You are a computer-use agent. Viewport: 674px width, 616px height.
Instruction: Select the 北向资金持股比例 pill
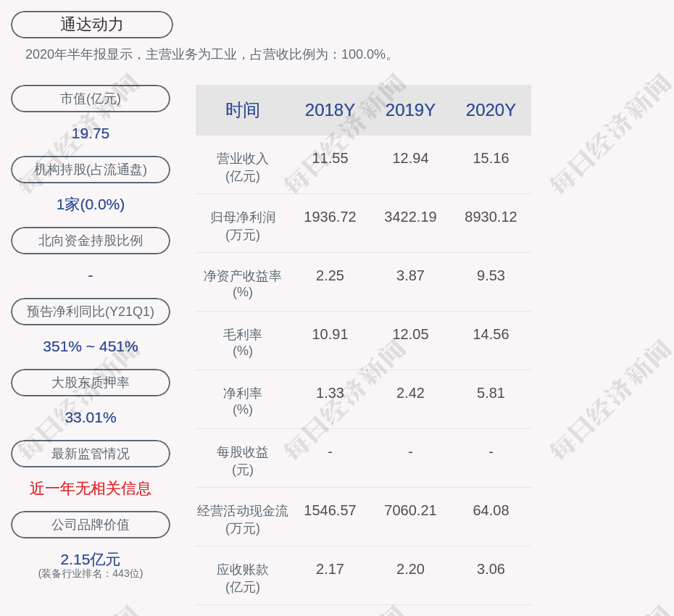click(x=91, y=241)
